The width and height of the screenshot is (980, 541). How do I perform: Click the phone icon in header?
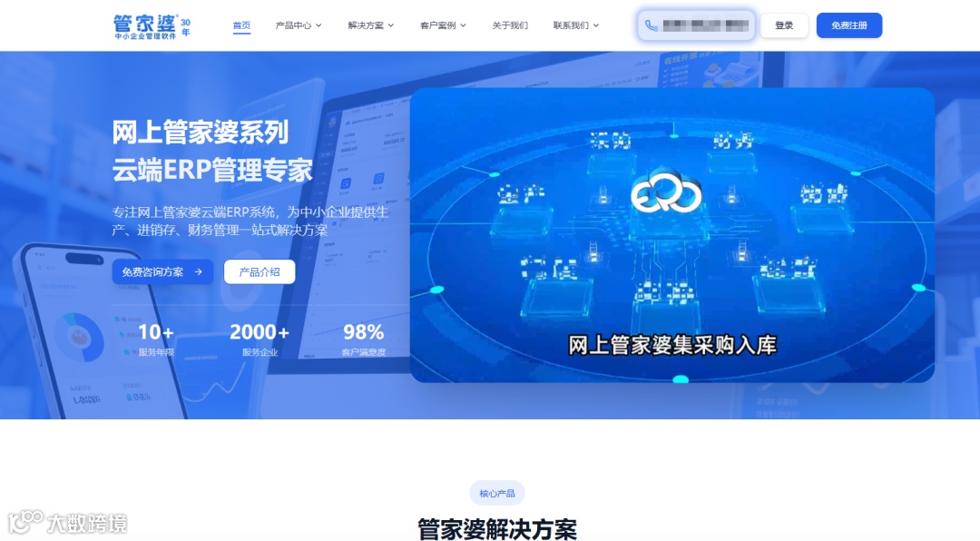[651, 25]
